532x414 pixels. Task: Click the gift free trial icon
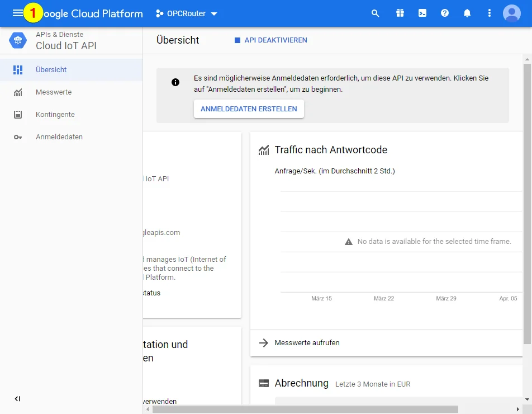[x=400, y=13]
